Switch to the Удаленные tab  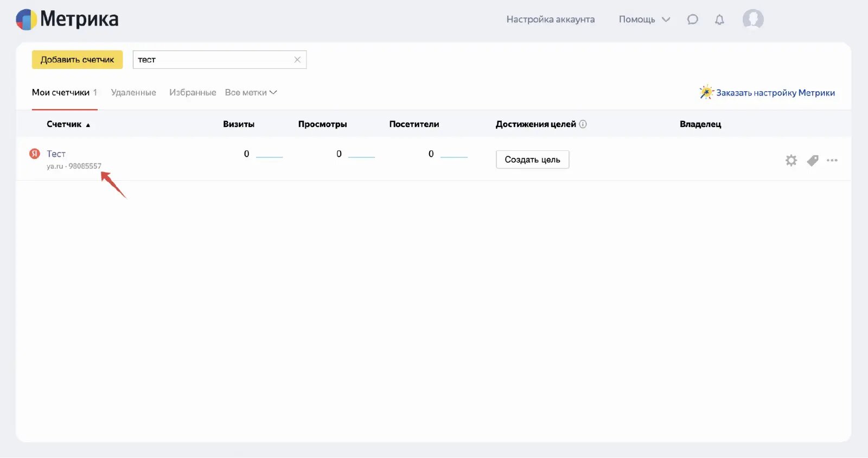point(133,93)
